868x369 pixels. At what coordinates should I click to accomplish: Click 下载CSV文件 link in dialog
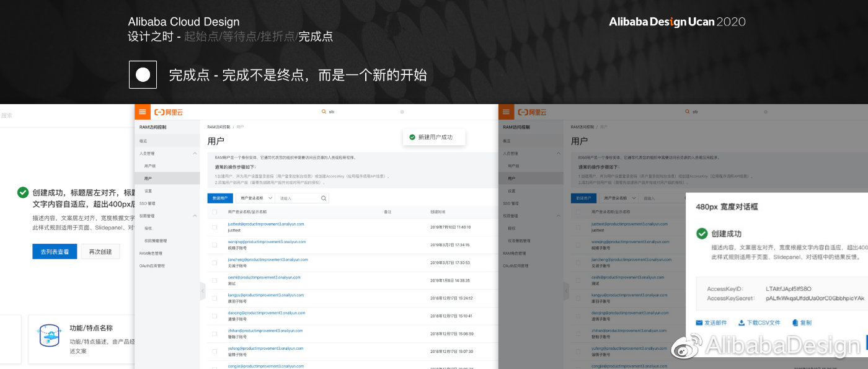point(763,323)
